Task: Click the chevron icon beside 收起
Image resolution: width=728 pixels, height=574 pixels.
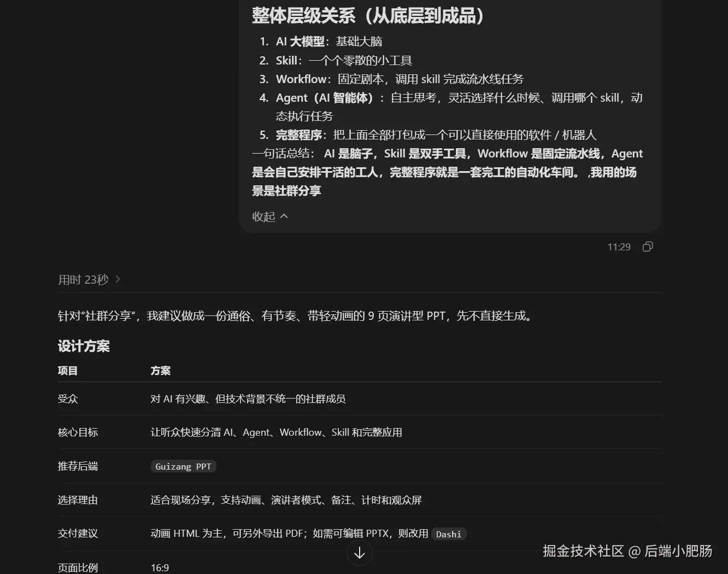Action: click(284, 216)
